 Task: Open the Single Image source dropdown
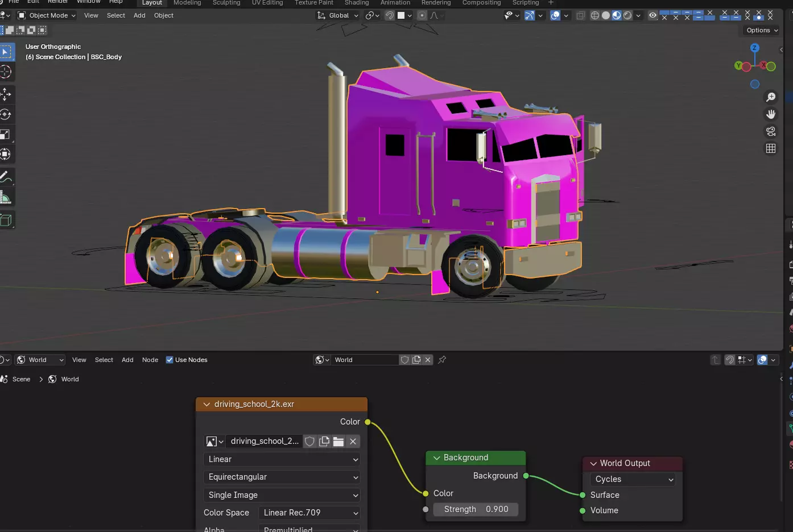click(x=282, y=495)
